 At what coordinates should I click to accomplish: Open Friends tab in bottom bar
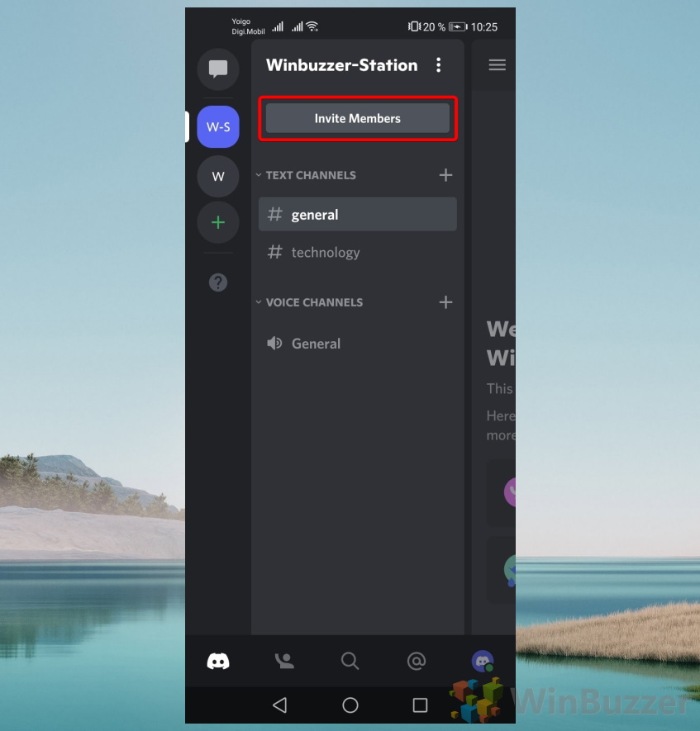pyautogui.click(x=284, y=661)
